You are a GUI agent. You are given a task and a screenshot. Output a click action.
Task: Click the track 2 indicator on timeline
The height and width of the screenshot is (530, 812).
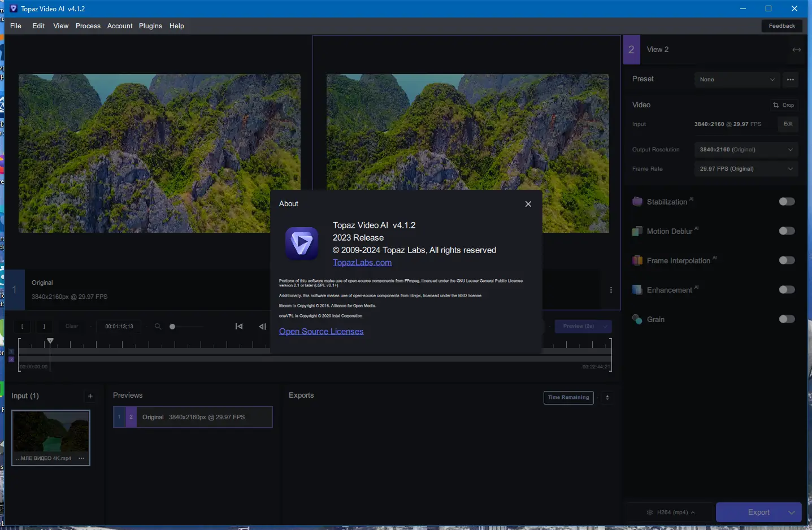11,359
